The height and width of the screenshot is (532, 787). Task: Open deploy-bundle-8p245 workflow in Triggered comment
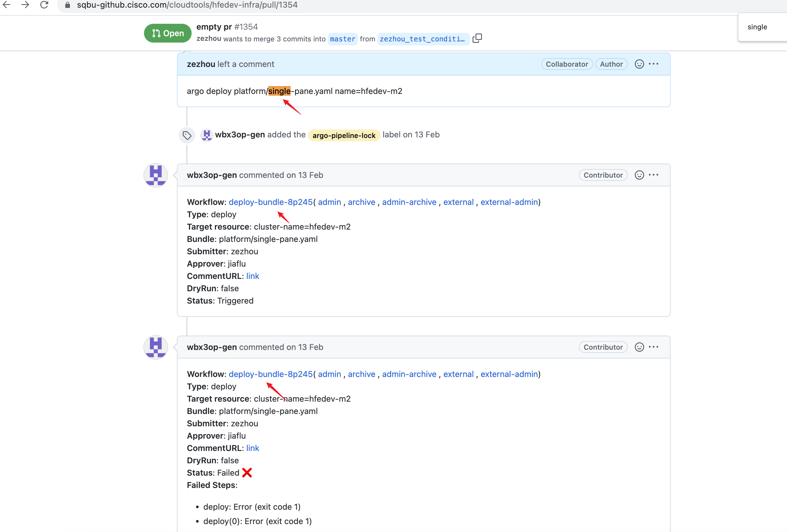271,202
